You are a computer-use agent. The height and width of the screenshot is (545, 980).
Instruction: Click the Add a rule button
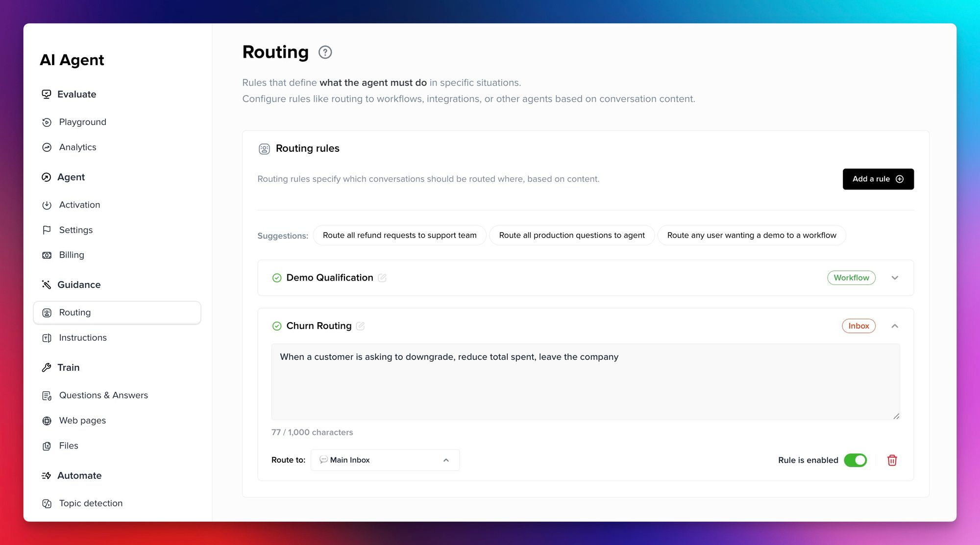click(x=878, y=179)
